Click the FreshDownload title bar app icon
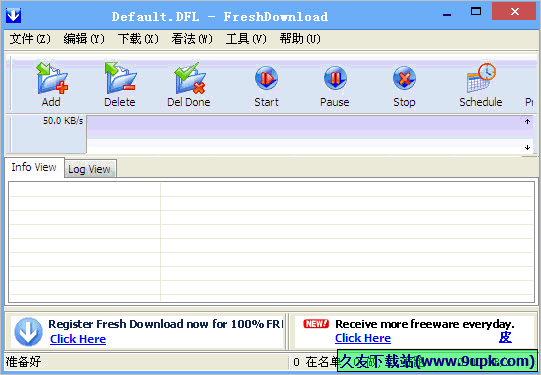The width and height of the screenshot is (541, 375). (13, 16)
